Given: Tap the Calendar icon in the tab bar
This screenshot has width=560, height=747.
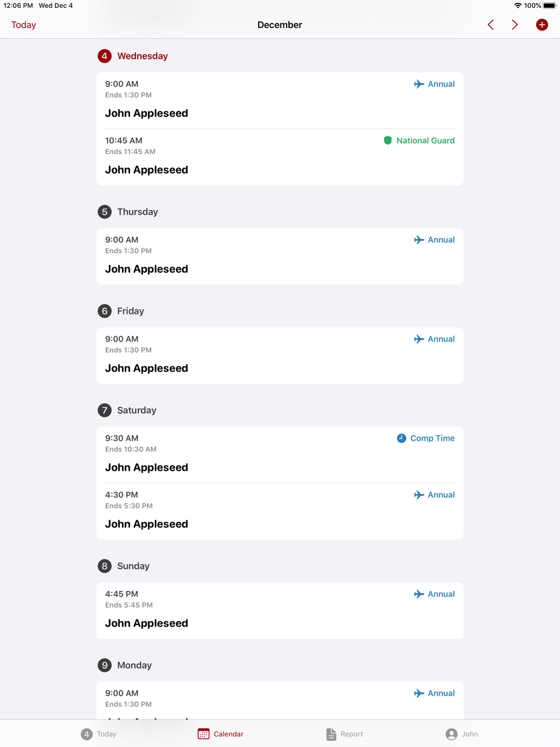Looking at the screenshot, I should [x=203, y=734].
